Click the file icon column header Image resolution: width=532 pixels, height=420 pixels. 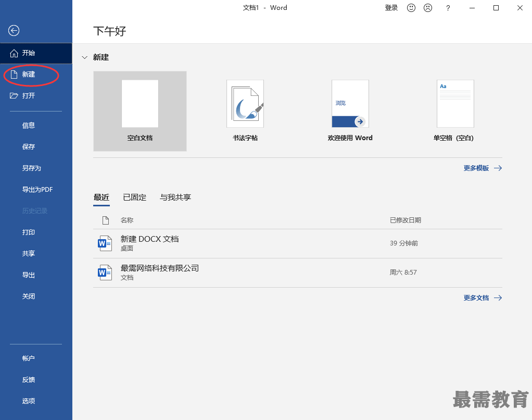pyautogui.click(x=106, y=220)
